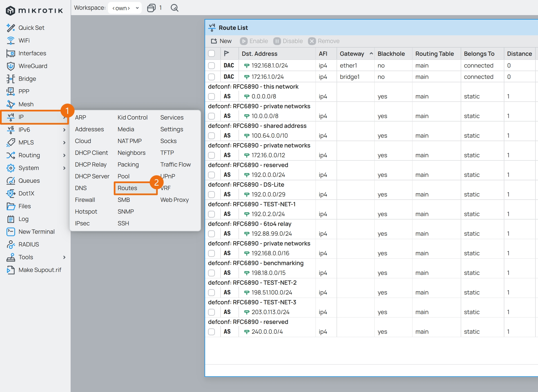Image resolution: width=538 pixels, height=392 pixels.
Task: Open Routes in the IP submenu
Action: (x=127, y=188)
